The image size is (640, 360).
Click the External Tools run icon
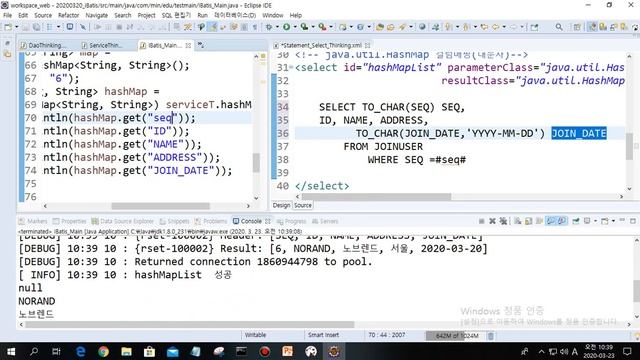click(322, 27)
